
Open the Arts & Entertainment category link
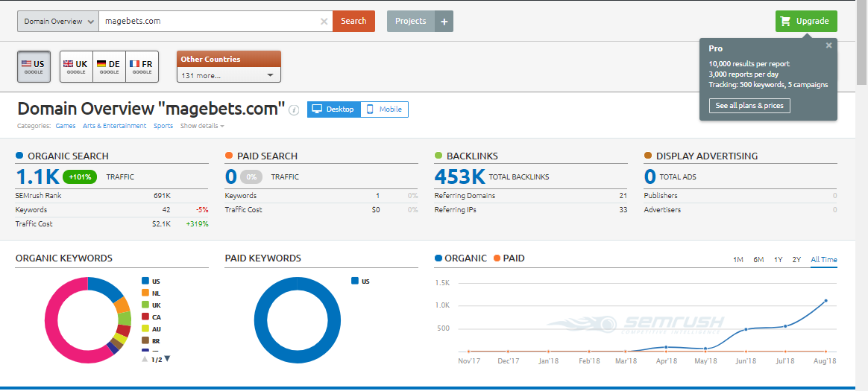point(115,126)
